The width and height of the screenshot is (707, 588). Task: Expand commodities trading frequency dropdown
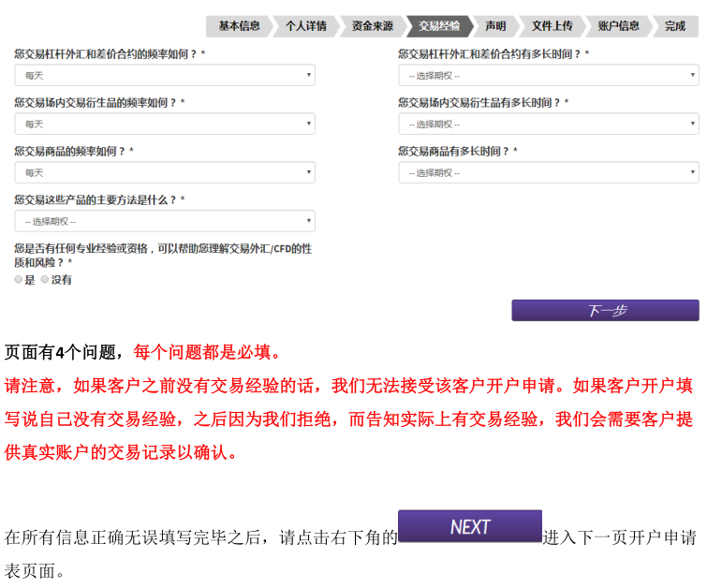coord(165,172)
